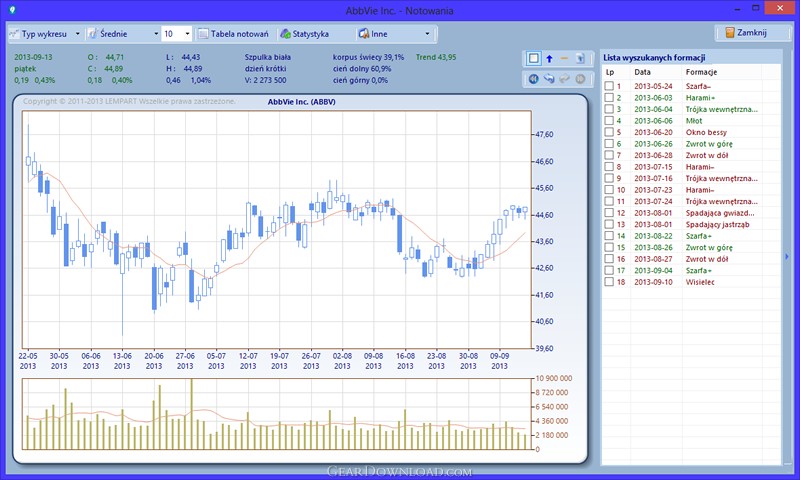Open the Inne dropdown menu

coord(394,34)
